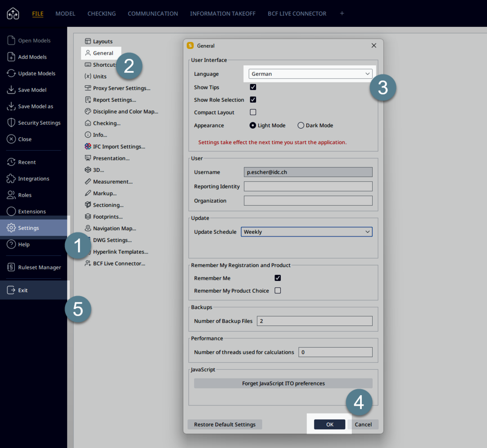Expand the Update Schedule dropdown

(x=307, y=232)
